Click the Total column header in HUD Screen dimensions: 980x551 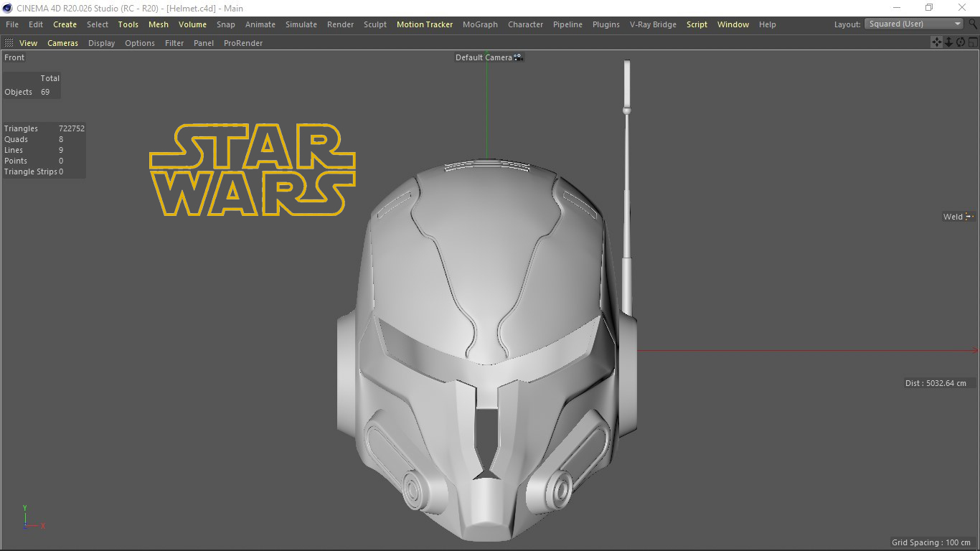[50, 78]
